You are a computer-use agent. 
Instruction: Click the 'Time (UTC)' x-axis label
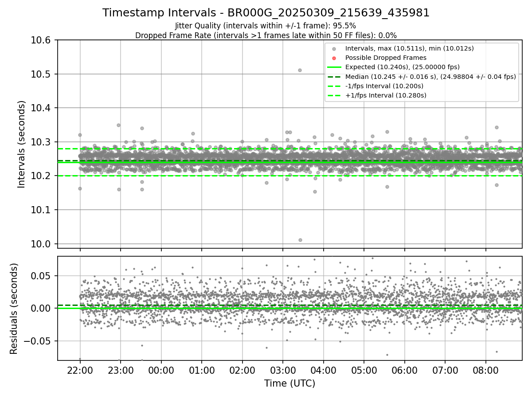pos(290,383)
